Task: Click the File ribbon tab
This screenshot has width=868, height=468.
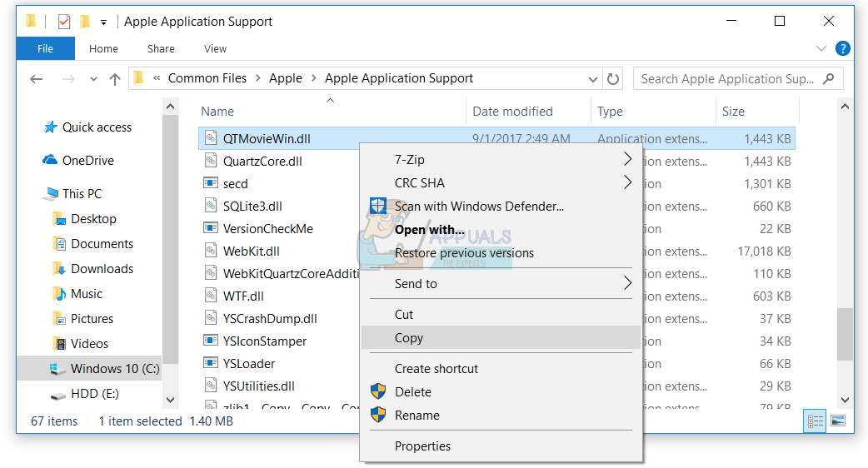Action: point(45,49)
